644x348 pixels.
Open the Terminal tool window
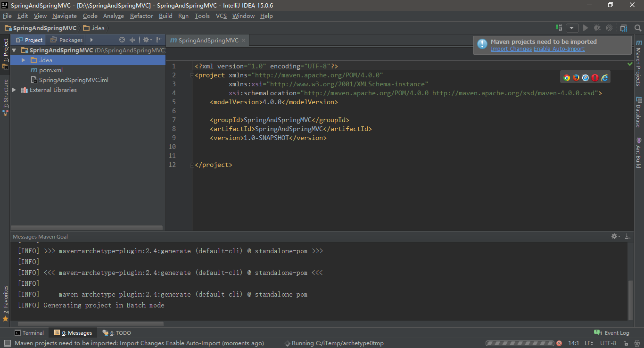pos(29,333)
